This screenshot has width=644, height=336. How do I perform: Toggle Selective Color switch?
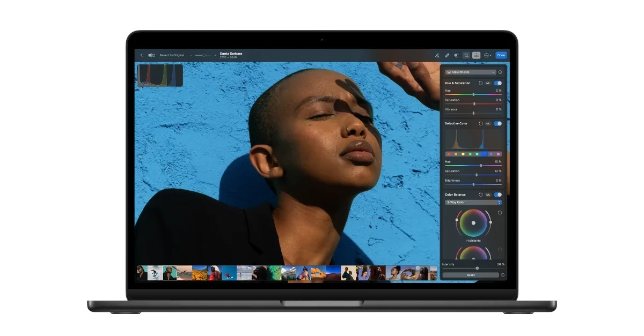pyautogui.click(x=498, y=123)
